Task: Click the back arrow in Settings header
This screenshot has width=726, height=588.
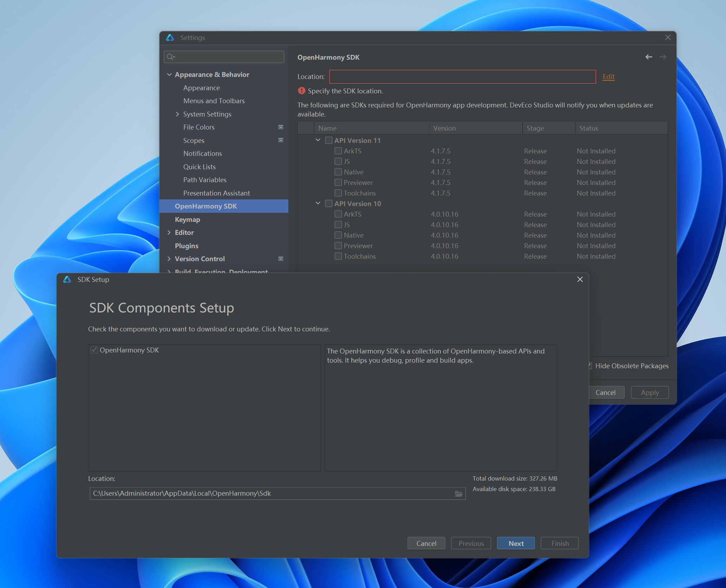Action: (649, 57)
